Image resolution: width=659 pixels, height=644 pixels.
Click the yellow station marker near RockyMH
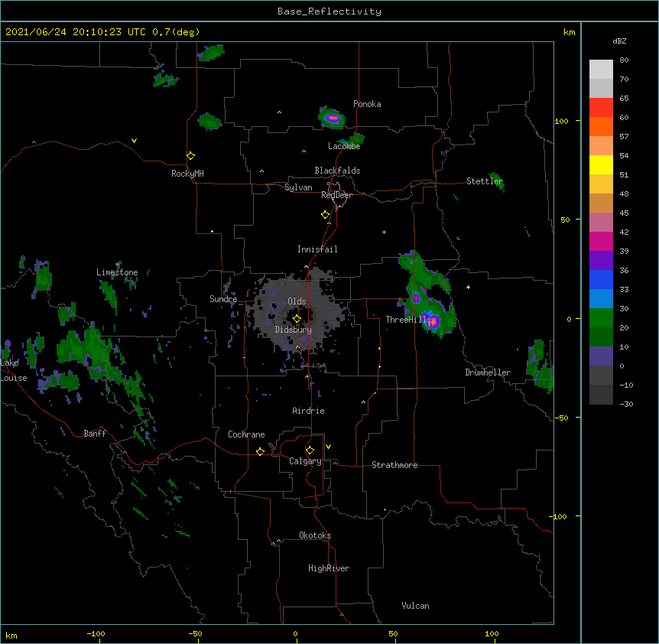[191, 156]
